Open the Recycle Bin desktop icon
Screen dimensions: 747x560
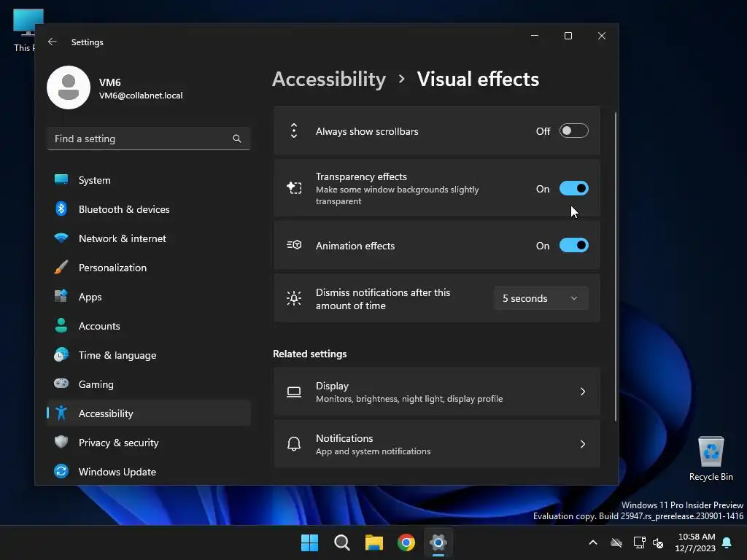(x=711, y=459)
